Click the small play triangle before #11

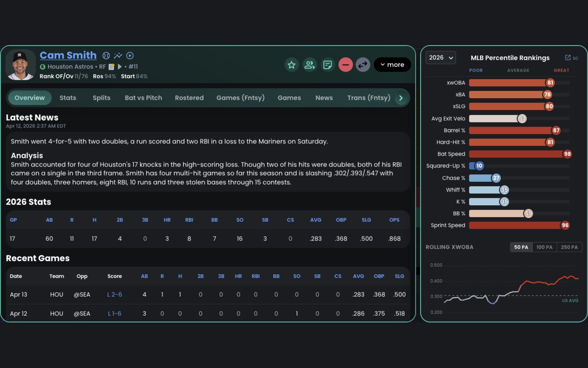click(120, 67)
